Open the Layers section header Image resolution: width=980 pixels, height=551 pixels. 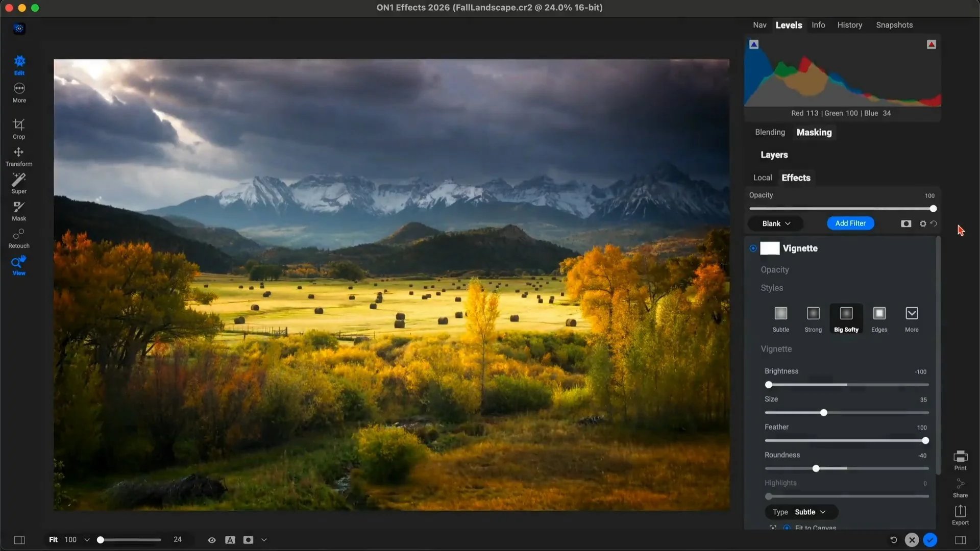774,155
